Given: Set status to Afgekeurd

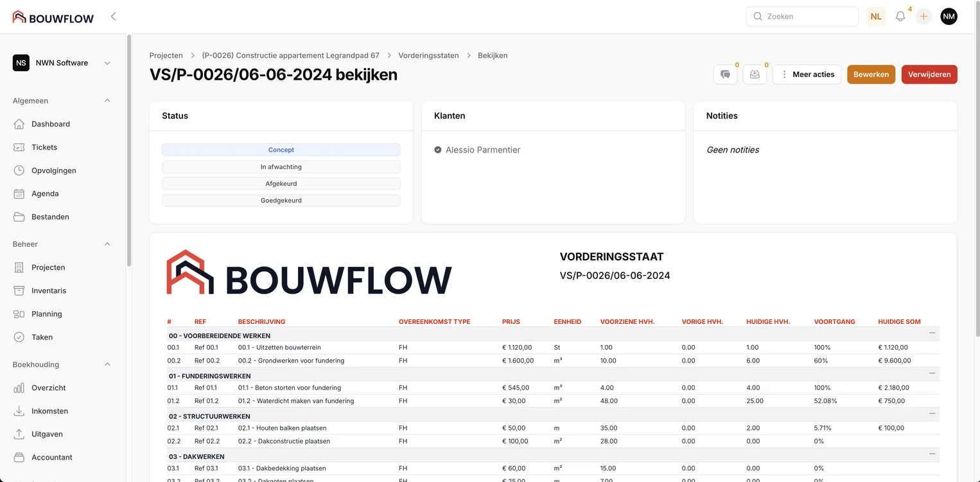Looking at the screenshot, I should tap(281, 184).
